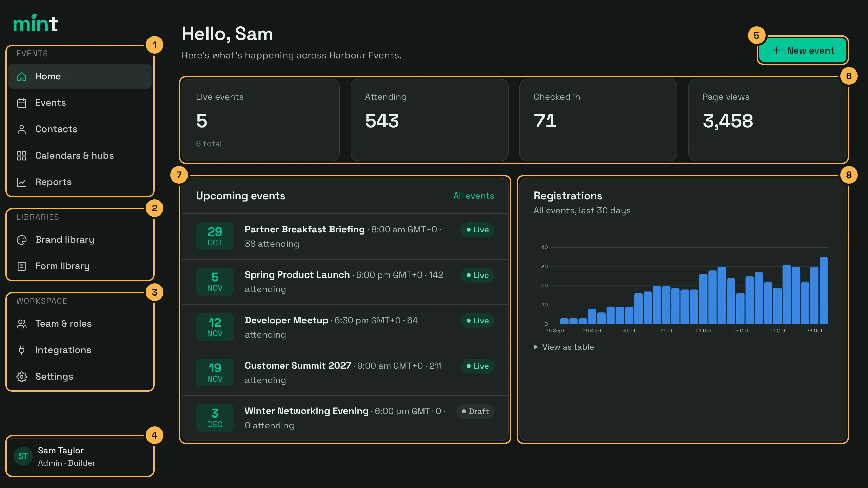Open Integrations page
The height and width of the screenshot is (488, 868).
(x=80, y=350)
